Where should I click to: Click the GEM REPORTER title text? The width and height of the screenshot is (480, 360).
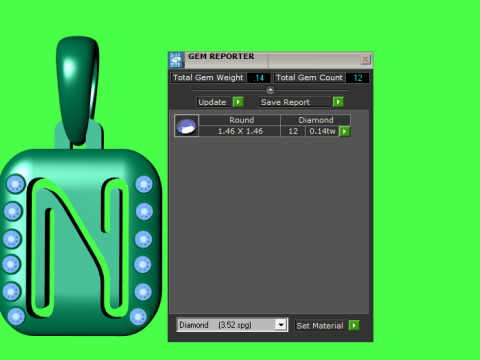(x=221, y=56)
